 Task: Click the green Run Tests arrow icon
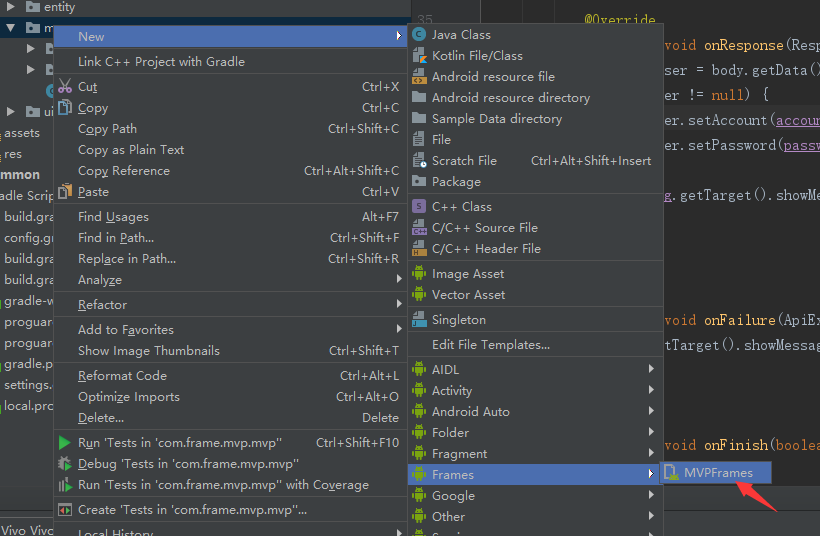pos(65,443)
